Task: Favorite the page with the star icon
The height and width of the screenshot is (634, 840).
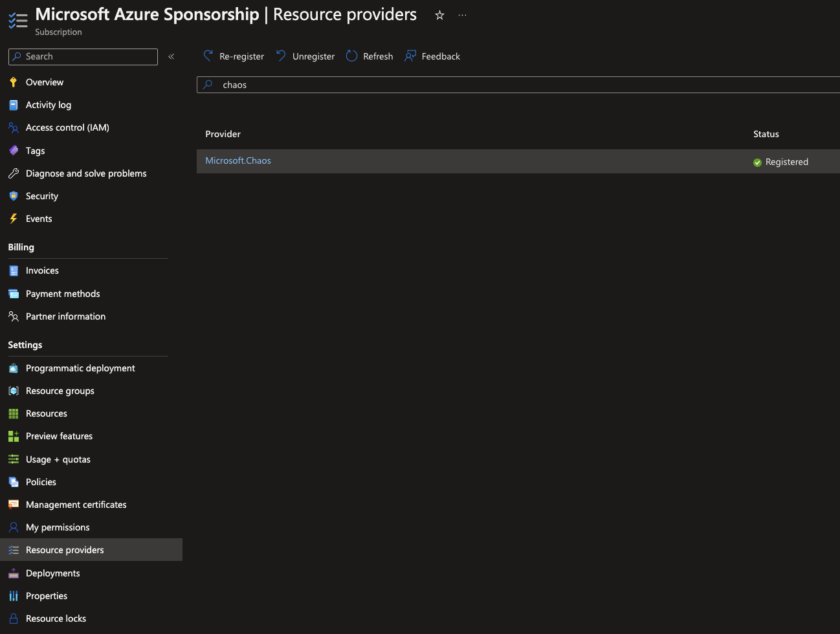Action: click(439, 15)
